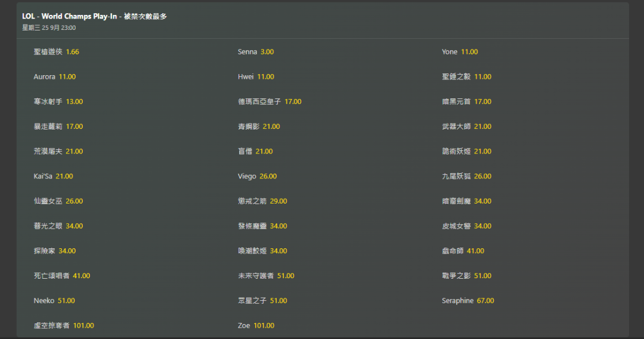Choose Yone at 11.00 odds

click(x=460, y=52)
